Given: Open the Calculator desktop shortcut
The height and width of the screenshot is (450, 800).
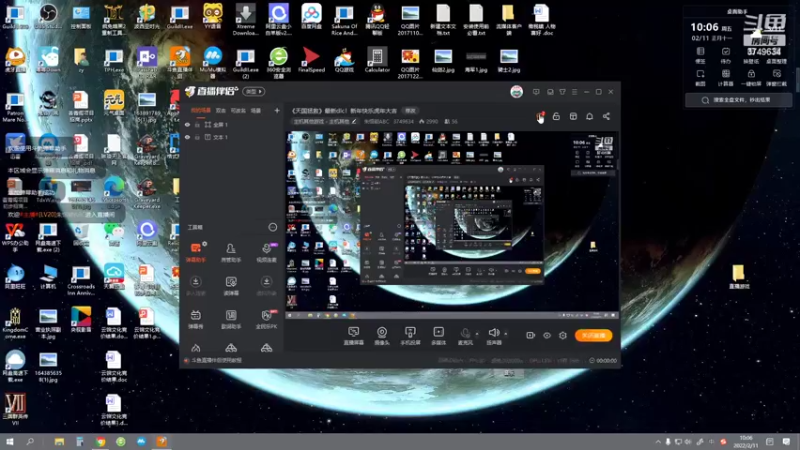Looking at the screenshot, I should click(377, 61).
